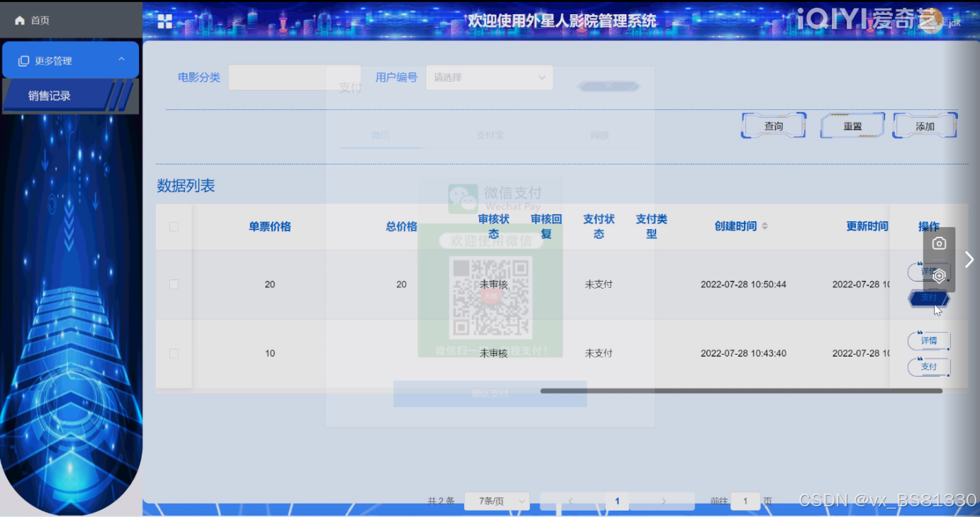Click the 查询 button
This screenshot has width=980, height=517.
[774, 126]
